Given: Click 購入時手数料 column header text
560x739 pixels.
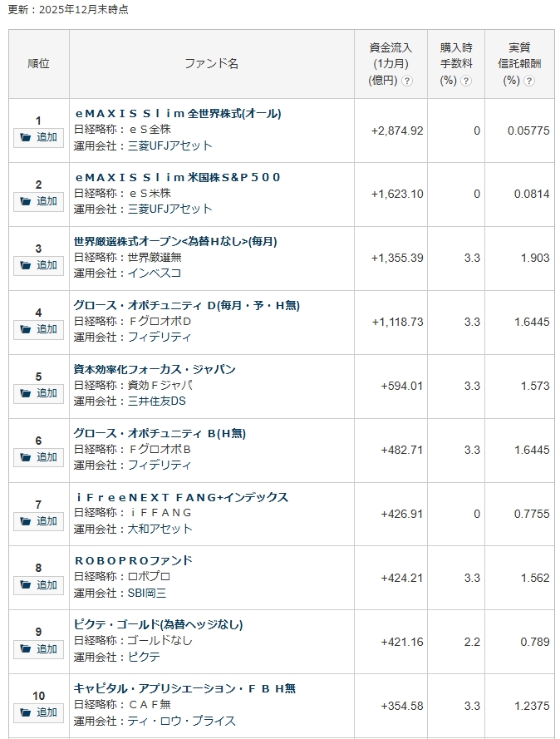Looking at the screenshot, I should pyautogui.click(x=456, y=64).
